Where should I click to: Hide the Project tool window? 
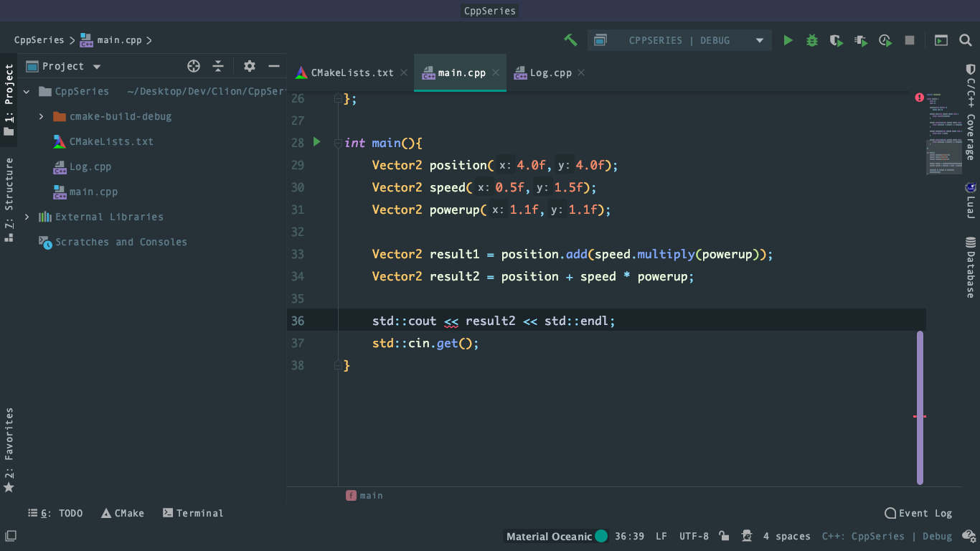[x=274, y=66]
